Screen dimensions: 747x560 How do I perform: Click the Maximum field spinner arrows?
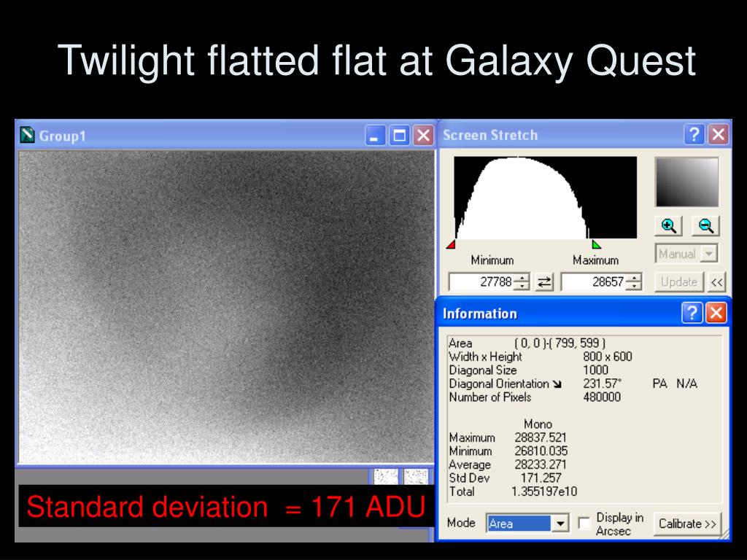coord(634,282)
